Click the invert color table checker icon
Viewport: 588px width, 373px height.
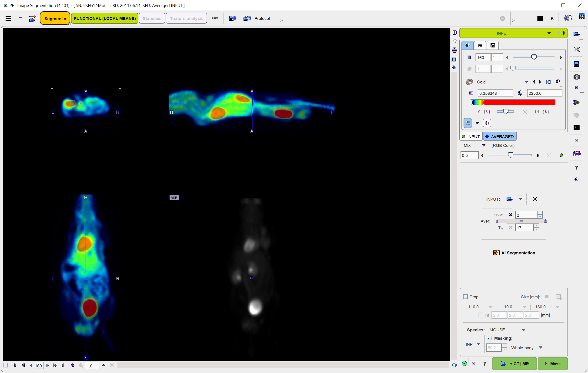pos(548,82)
